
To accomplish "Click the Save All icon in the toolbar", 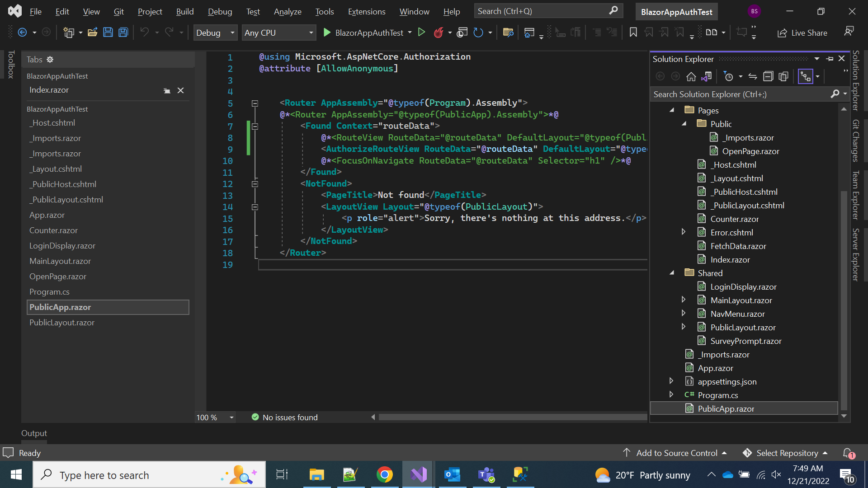I will click(x=123, y=32).
